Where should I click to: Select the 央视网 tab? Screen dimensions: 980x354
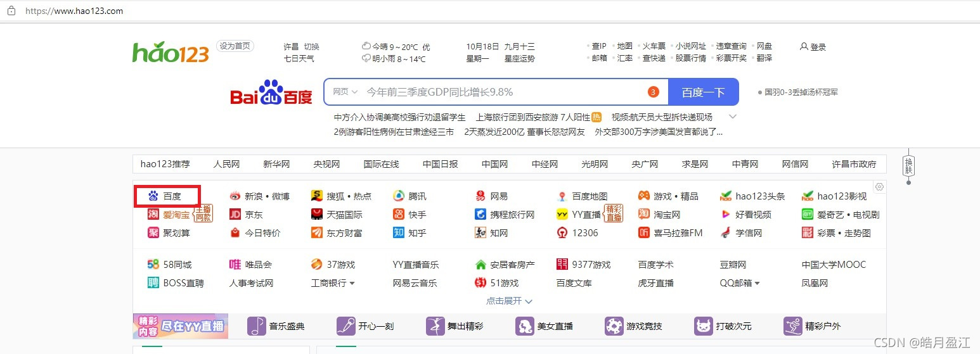tap(326, 164)
